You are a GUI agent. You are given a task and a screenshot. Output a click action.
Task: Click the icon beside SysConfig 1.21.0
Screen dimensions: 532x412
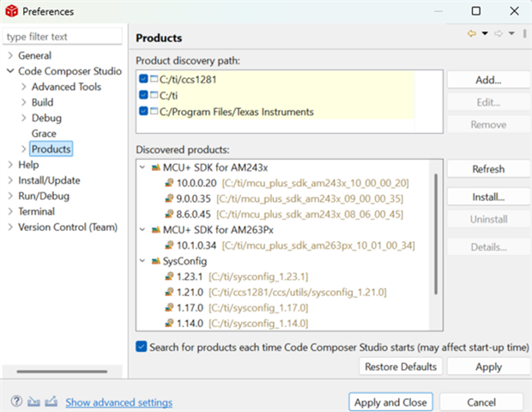coord(169,292)
